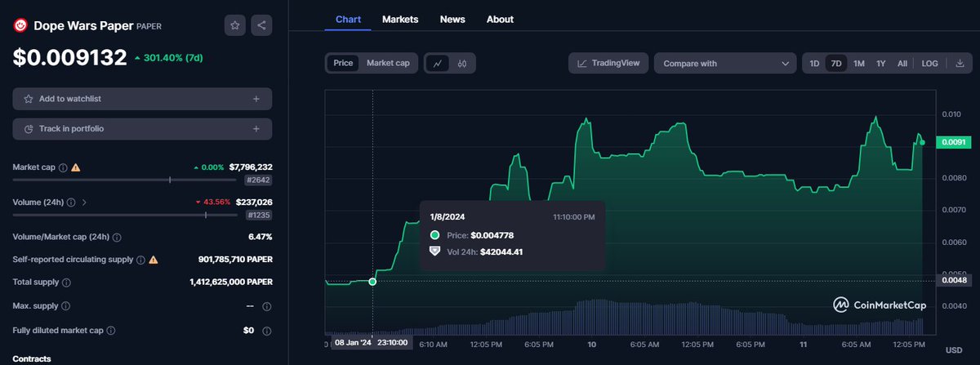
Task: Click the Market cap rank slider bar
Action: [x=125, y=180]
